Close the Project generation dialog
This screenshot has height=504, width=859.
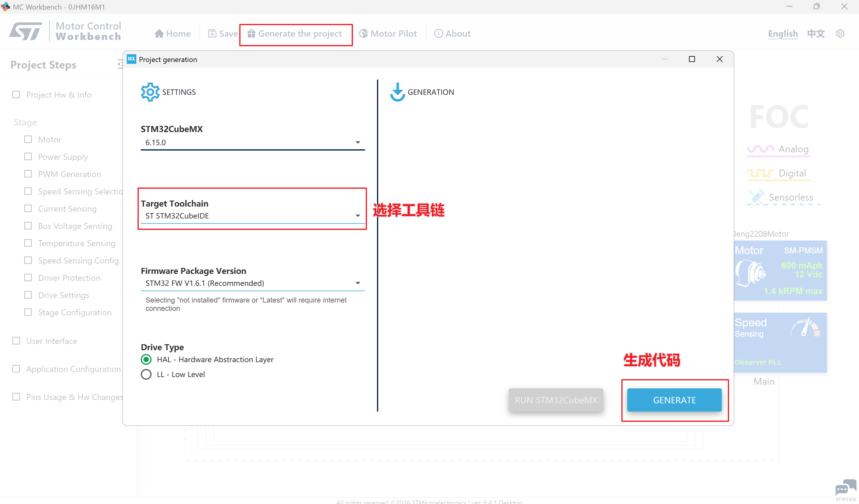tap(720, 59)
